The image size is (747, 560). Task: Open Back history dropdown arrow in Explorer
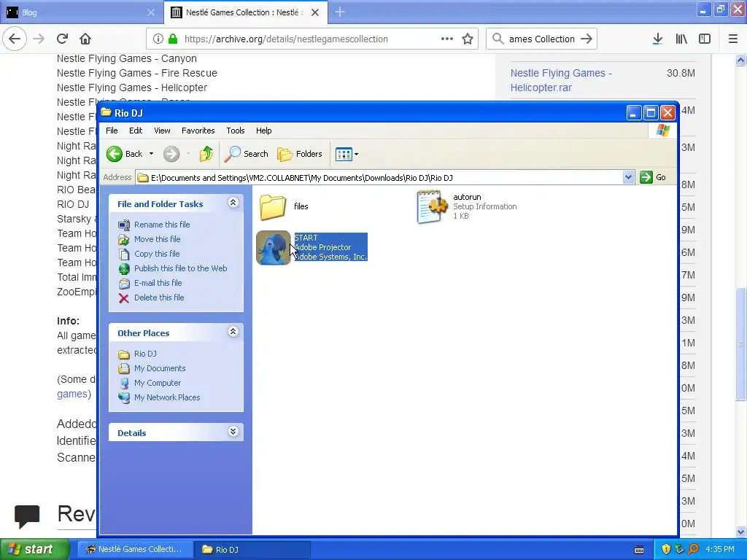click(x=152, y=154)
